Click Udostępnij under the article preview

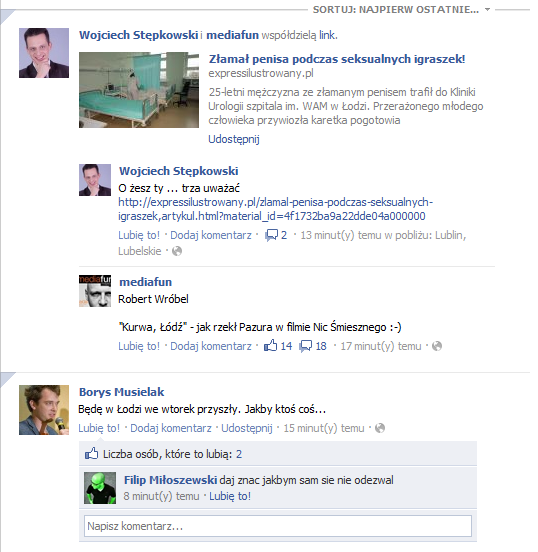(234, 139)
